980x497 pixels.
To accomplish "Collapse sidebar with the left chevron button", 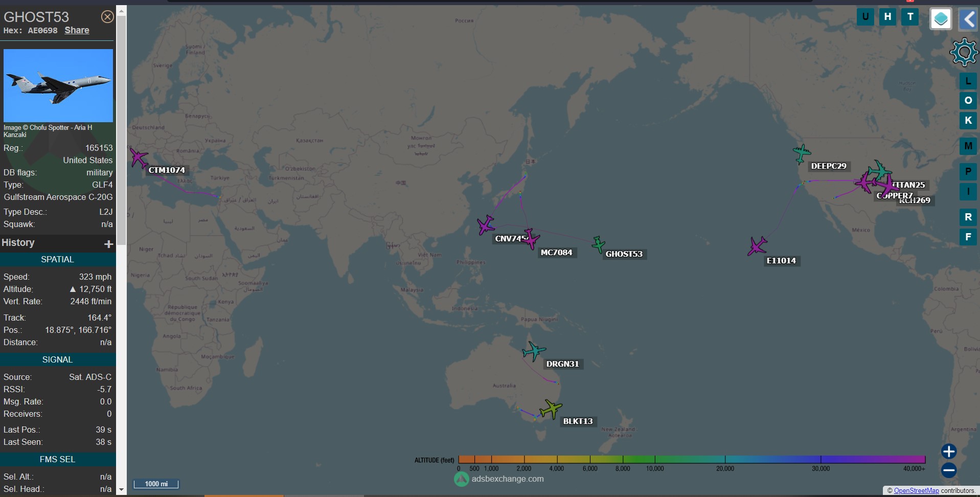I will 968,19.
